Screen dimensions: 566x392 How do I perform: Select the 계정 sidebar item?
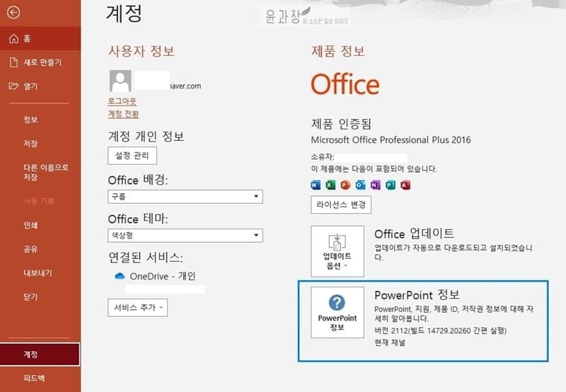[40, 354]
